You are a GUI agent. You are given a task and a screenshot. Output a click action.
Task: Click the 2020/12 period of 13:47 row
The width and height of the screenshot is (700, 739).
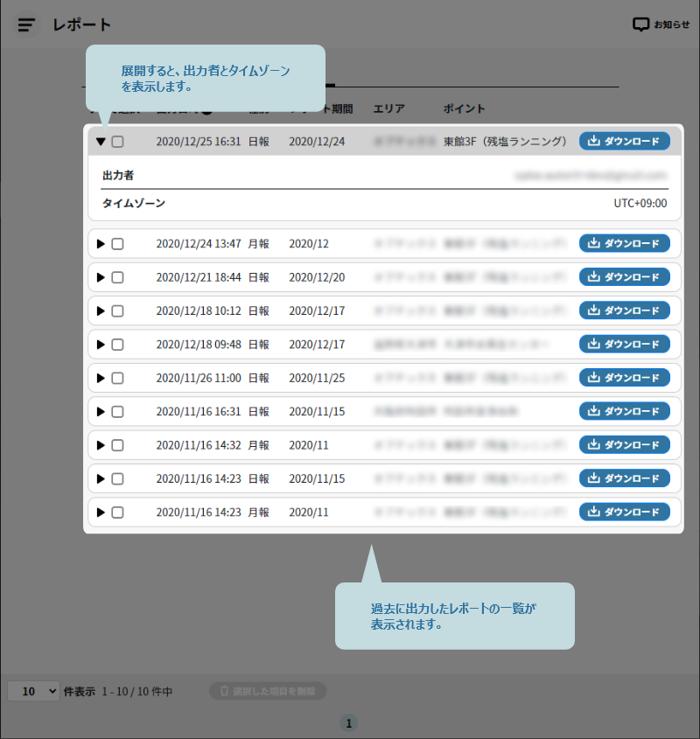309,244
